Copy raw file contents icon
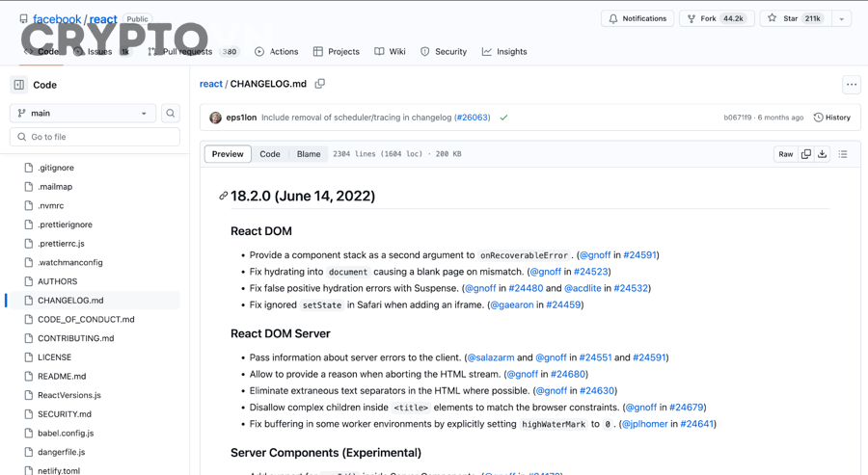This screenshot has width=868, height=475. [x=806, y=154]
